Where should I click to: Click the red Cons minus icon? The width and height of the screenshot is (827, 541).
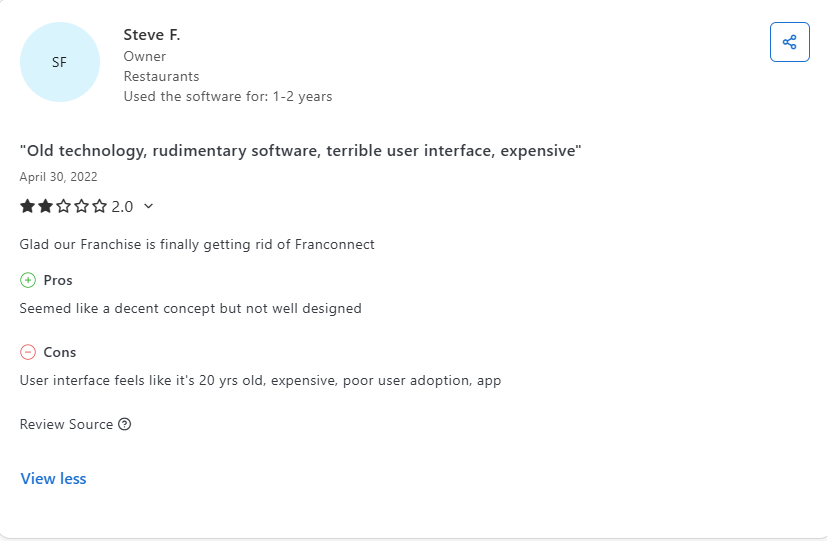(28, 352)
